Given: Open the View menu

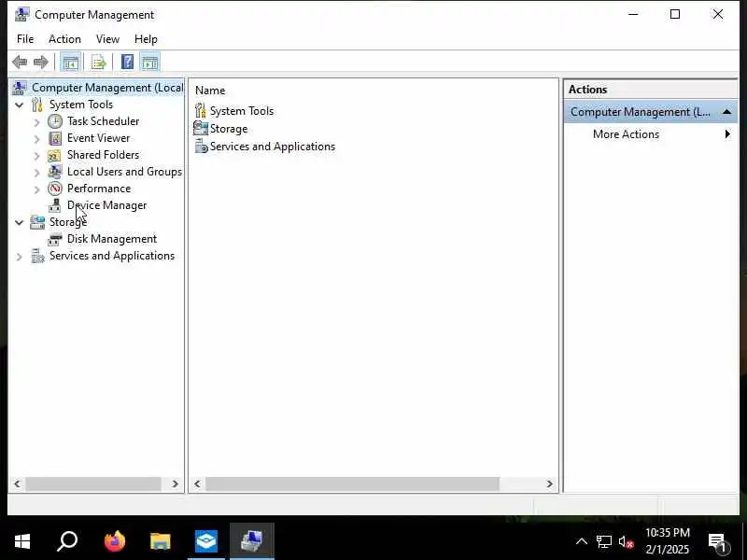Looking at the screenshot, I should click(x=107, y=39).
